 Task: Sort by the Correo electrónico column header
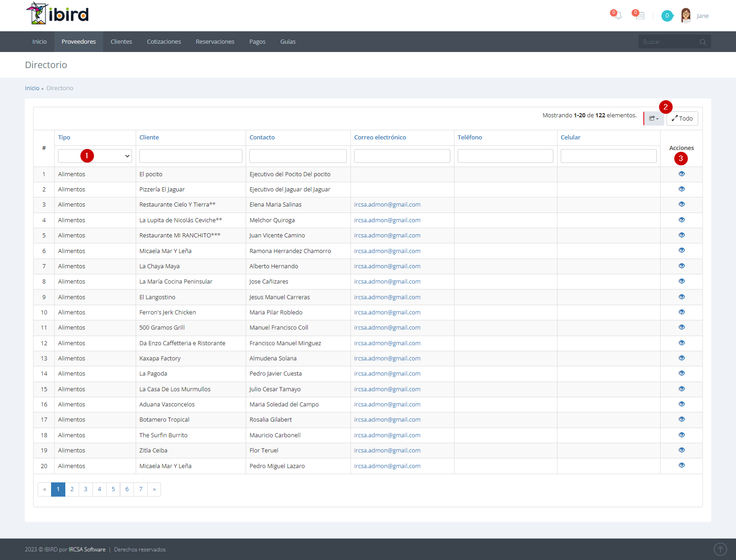pyautogui.click(x=380, y=138)
